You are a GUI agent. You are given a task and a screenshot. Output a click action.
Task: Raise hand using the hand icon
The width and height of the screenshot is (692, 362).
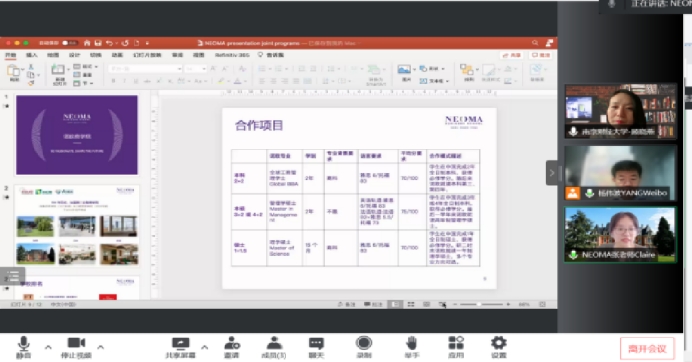coord(411,343)
